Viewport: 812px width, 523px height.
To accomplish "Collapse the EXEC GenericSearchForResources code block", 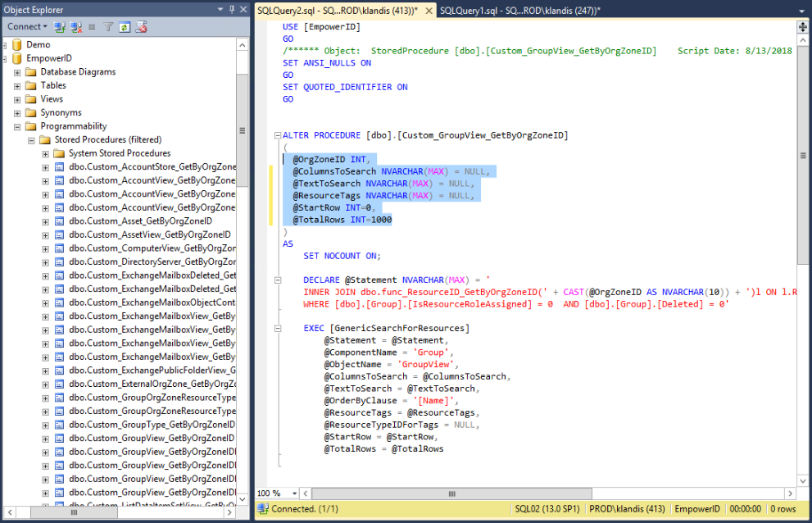I will (x=278, y=328).
